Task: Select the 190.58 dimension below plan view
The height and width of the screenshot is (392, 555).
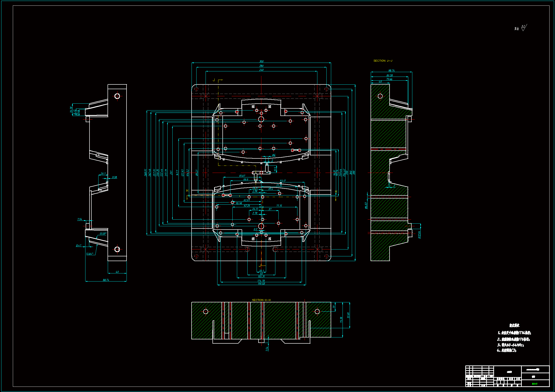Action: [261, 284]
